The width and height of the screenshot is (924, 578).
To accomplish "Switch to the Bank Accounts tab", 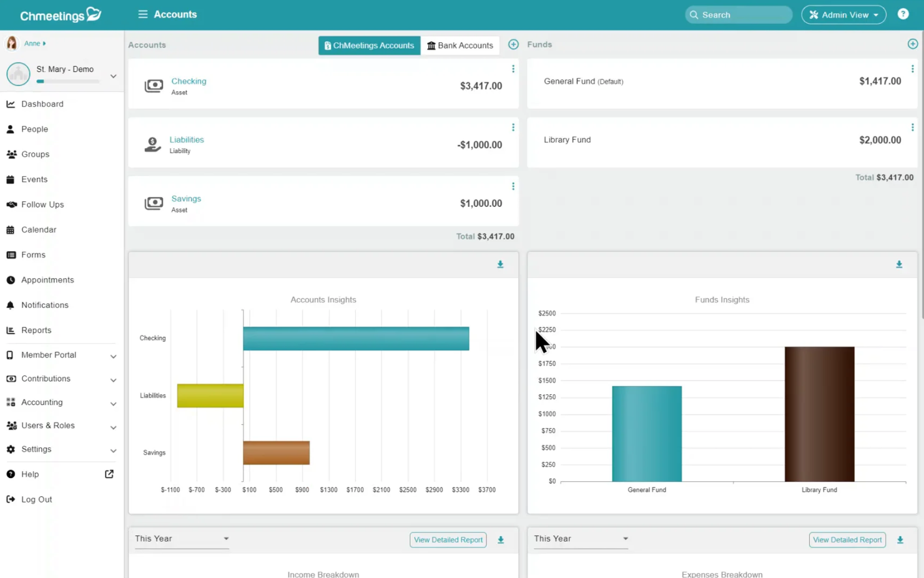I will pos(460,45).
